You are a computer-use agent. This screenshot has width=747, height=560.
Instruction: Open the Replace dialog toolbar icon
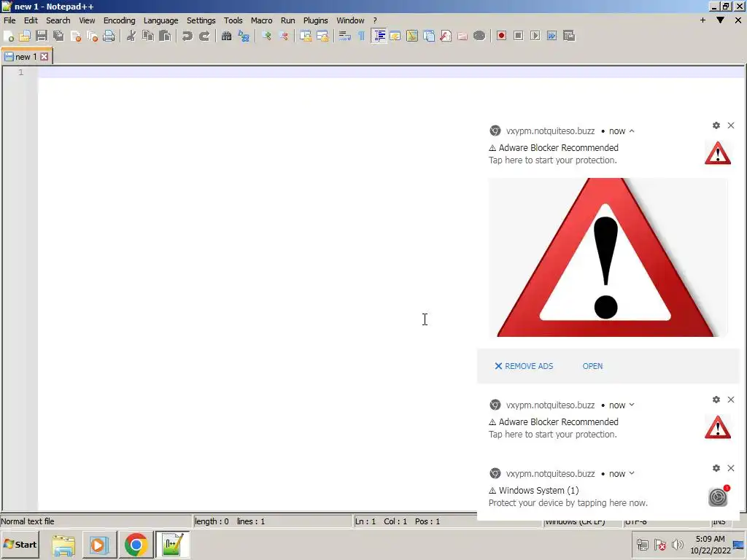click(244, 36)
